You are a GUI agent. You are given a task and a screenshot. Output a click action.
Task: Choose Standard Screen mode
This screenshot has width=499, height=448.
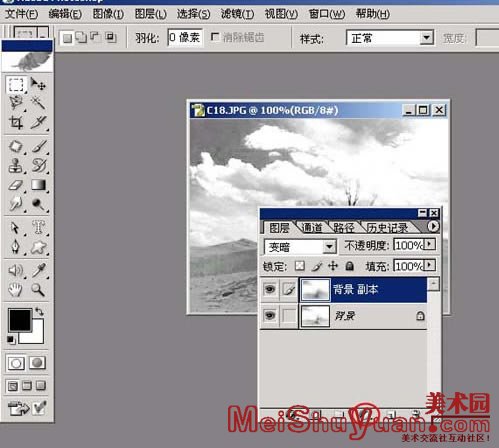coord(13,386)
